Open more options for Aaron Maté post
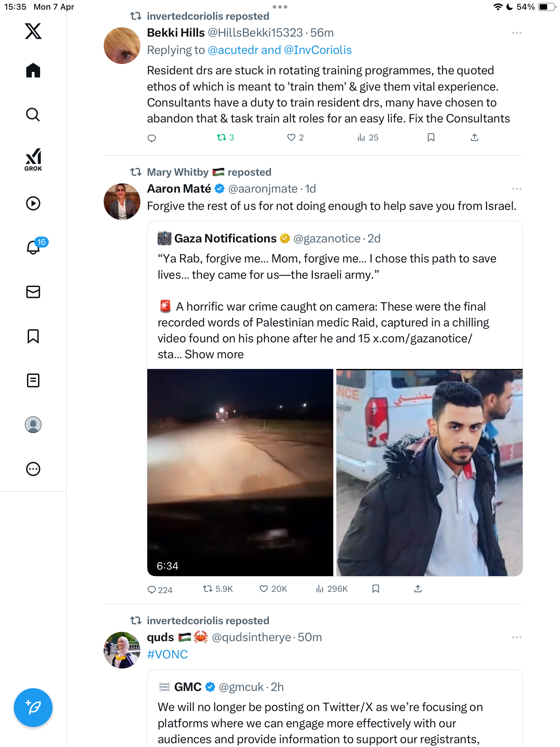Viewport: 560px width, 747px height. click(x=517, y=189)
